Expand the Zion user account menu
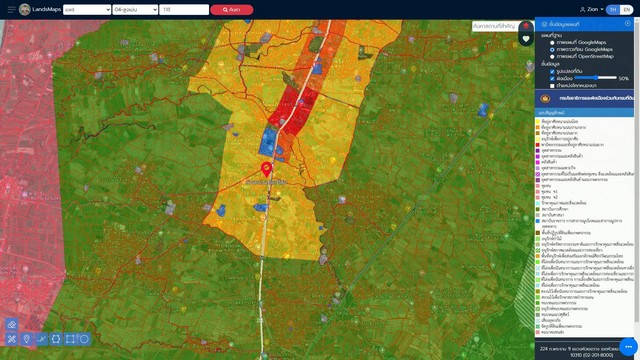This screenshot has width=640, height=360. (x=591, y=9)
